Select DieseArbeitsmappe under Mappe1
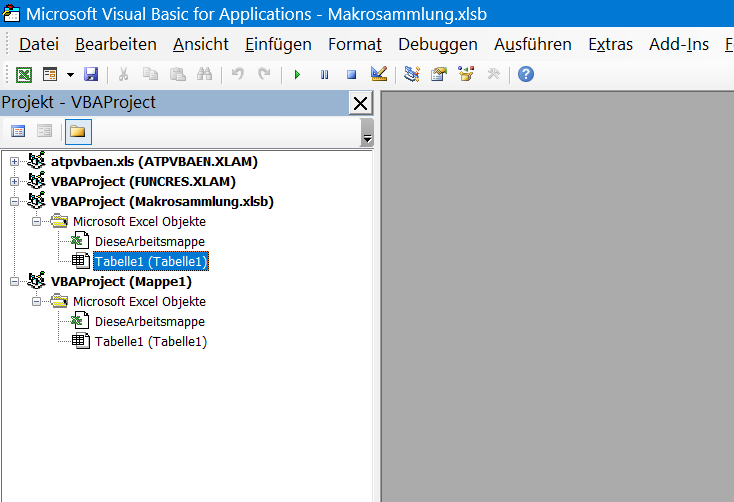 [150, 322]
